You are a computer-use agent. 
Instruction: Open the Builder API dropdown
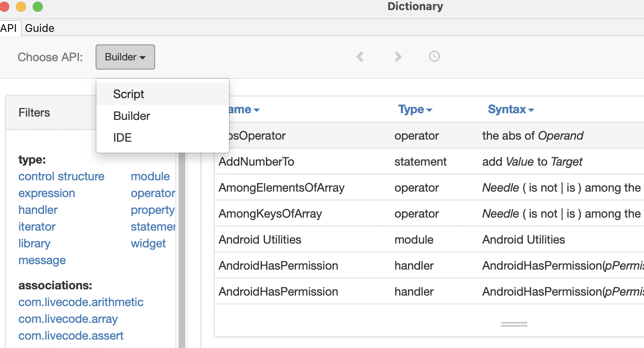click(x=125, y=57)
